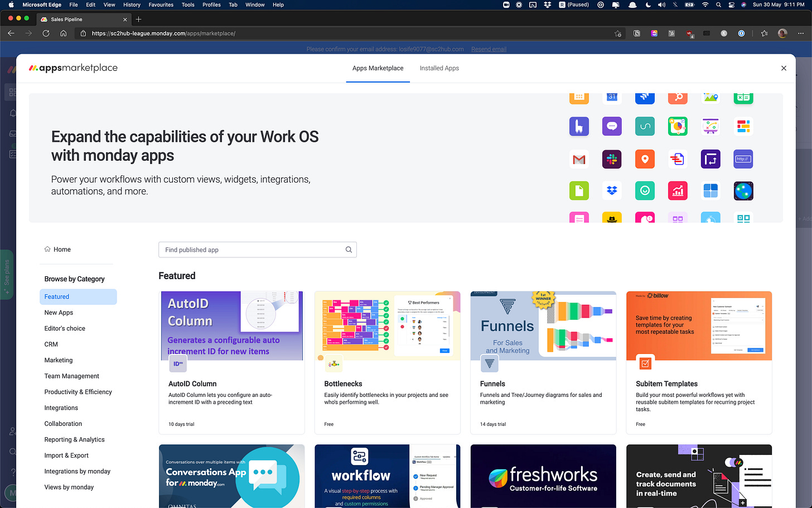The width and height of the screenshot is (812, 508).
Task: Open the AutoID Column app banner image
Action: [231, 325]
